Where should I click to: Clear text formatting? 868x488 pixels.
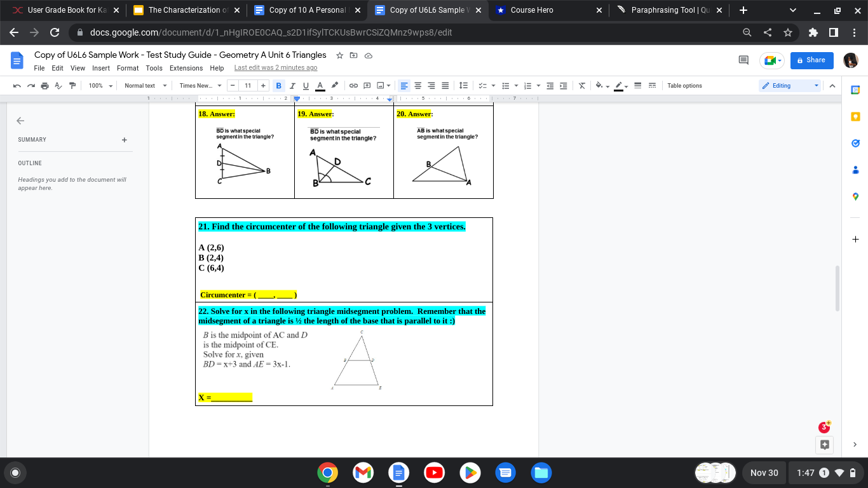pos(581,85)
